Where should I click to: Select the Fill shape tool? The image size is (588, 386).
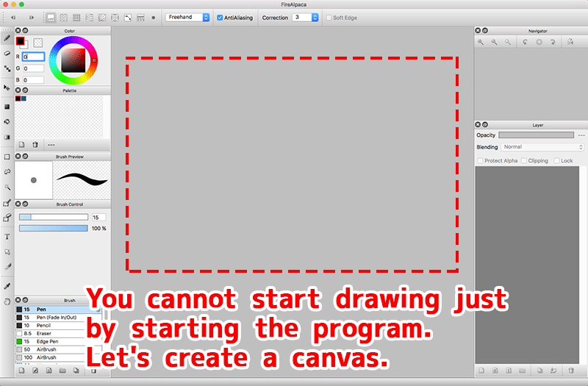(x=7, y=107)
